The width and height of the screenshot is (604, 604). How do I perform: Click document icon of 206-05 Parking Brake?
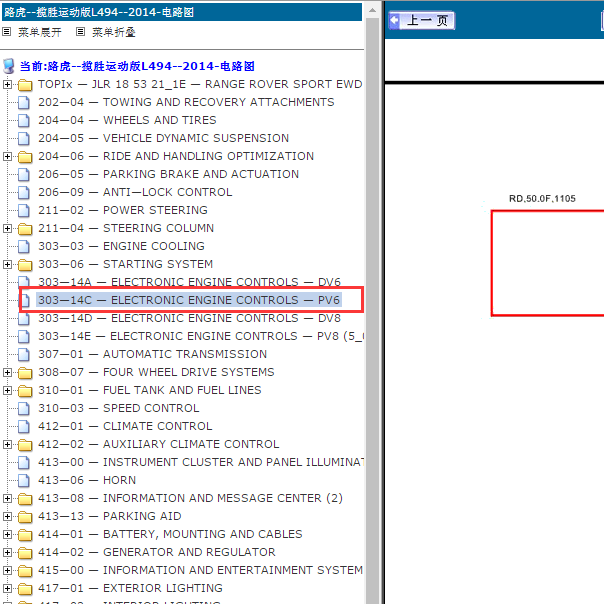(24, 174)
